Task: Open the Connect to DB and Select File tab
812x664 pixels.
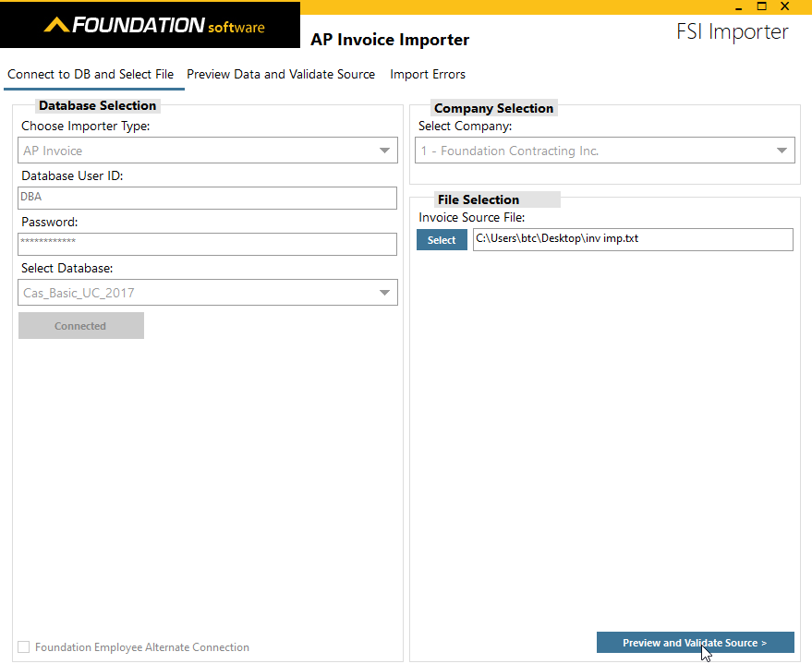Action: pyautogui.click(x=91, y=75)
